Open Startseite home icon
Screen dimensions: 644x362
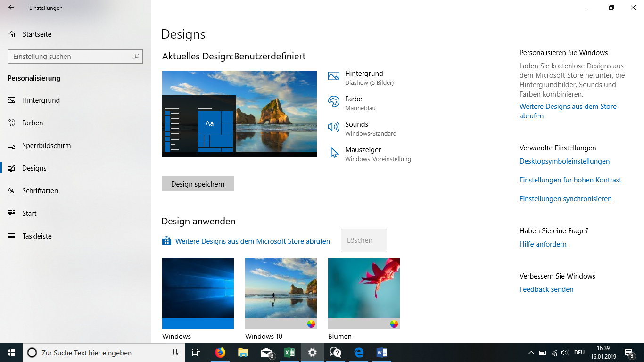pyautogui.click(x=12, y=34)
